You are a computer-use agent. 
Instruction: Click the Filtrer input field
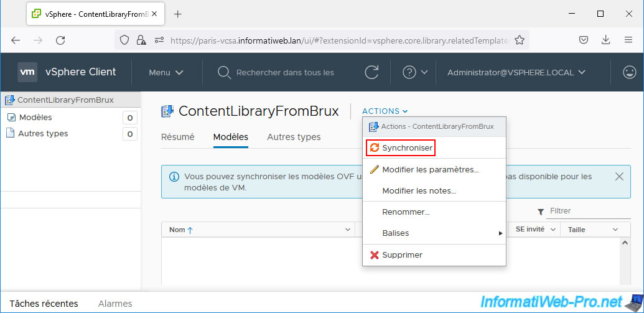tap(589, 211)
